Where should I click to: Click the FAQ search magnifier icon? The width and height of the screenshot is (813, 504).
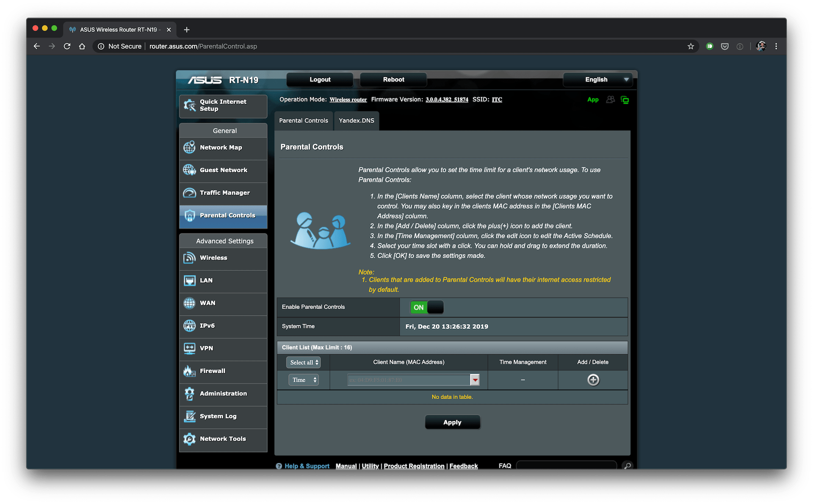(x=628, y=465)
